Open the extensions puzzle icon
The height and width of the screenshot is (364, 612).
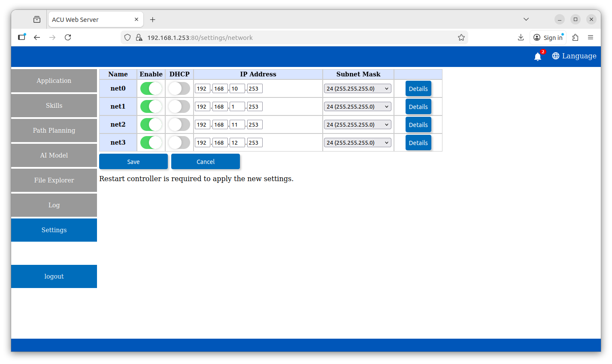point(576,37)
